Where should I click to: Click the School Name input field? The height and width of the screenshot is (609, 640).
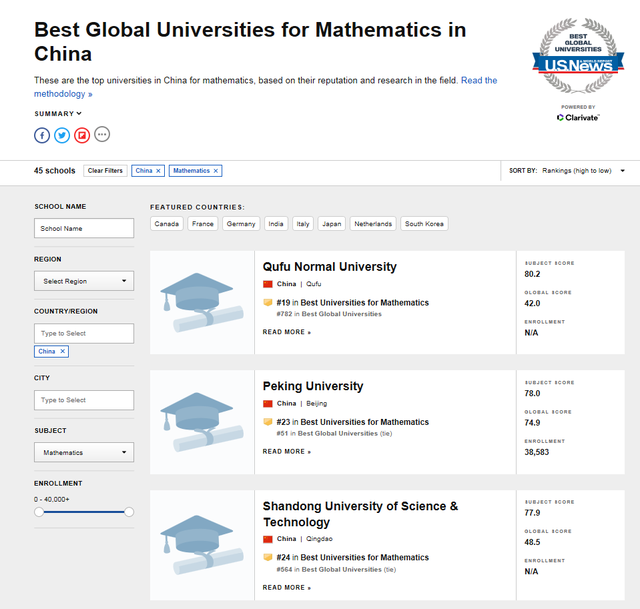(84, 228)
